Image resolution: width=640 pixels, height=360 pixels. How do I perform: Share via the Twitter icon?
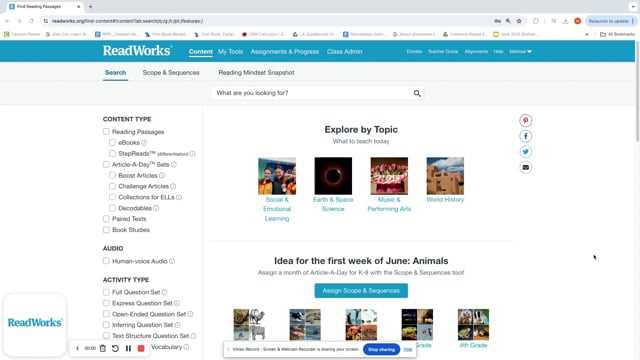[x=526, y=151]
